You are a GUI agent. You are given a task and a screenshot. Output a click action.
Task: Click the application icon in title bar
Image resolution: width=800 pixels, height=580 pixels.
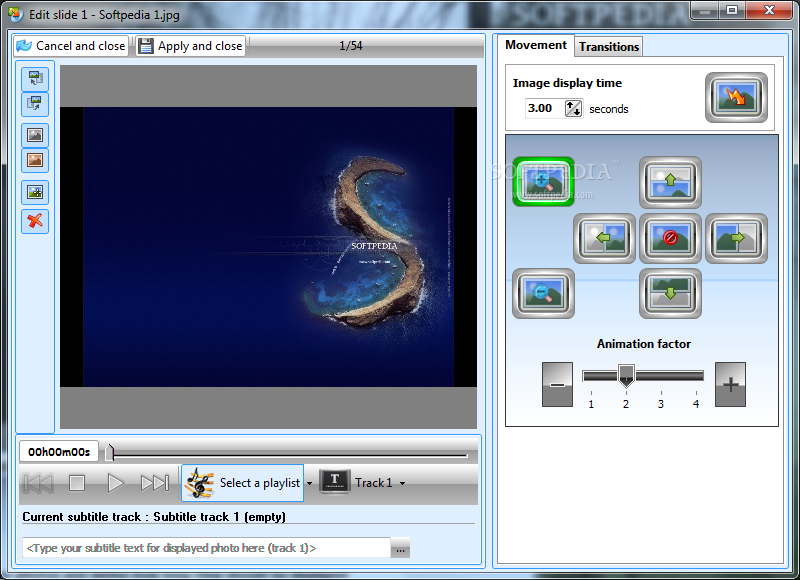15,14
